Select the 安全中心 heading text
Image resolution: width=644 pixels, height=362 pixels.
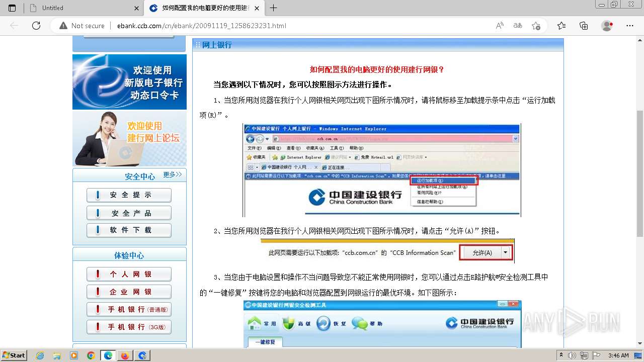(140, 176)
